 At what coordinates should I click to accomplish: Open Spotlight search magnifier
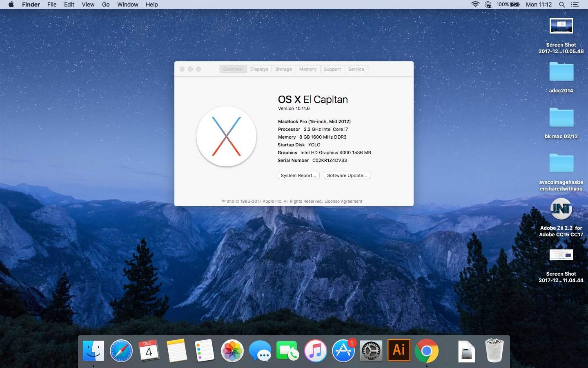point(562,4)
